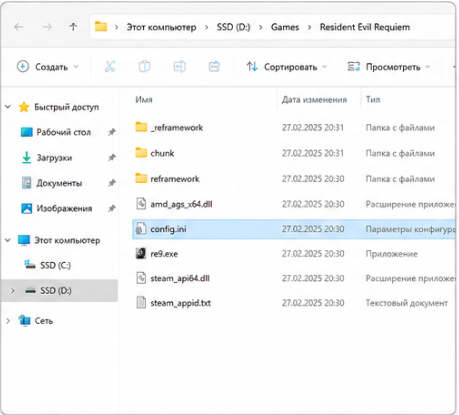
Task: Click the Cut scissors icon
Action: click(x=110, y=67)
